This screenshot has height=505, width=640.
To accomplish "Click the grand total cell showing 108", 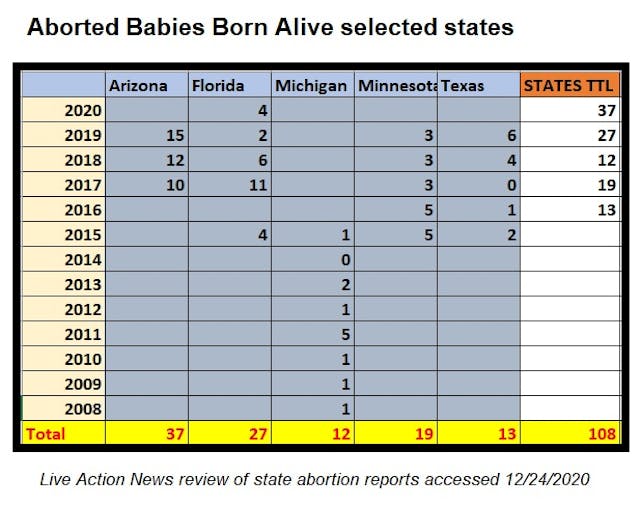I will tap(570, 433).
